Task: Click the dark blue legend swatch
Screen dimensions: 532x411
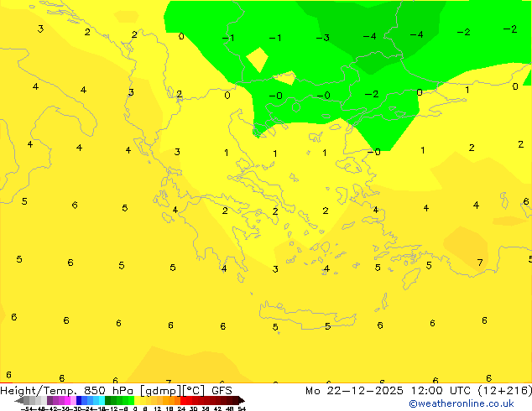Action: pyautogui.click(x=79, y=400)
